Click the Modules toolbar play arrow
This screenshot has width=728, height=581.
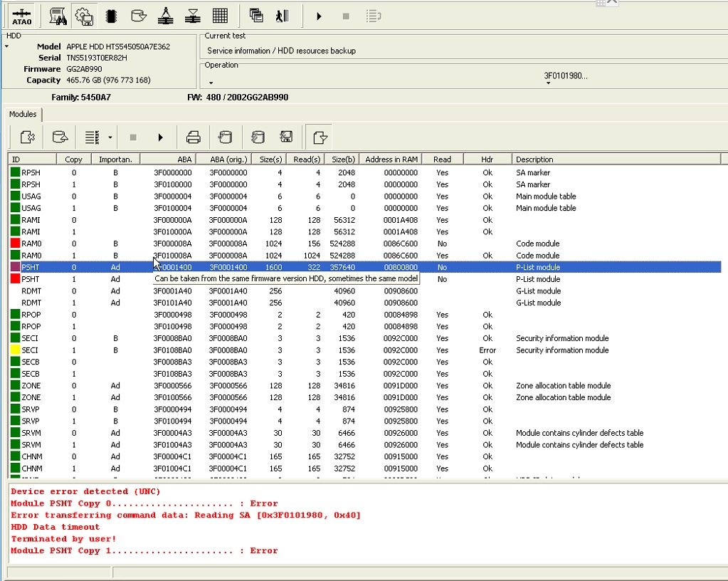click(x=160, y=137)
